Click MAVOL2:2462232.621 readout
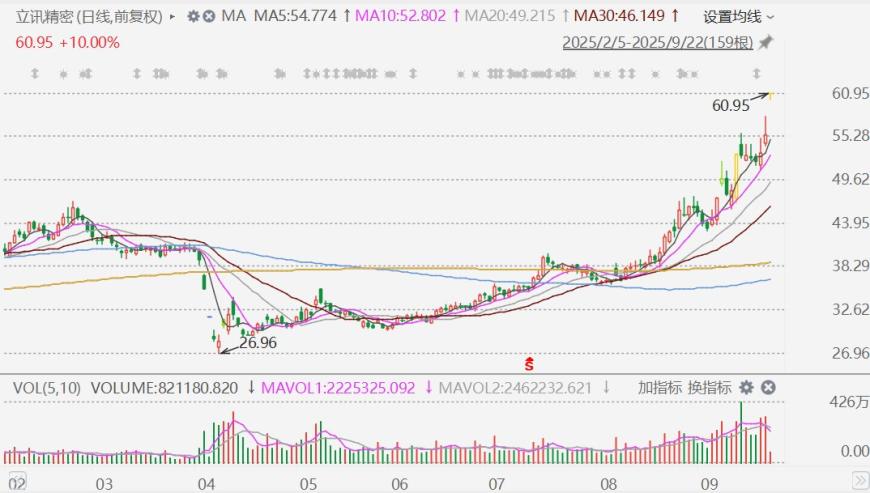870x493 pixels. point(515,388)
